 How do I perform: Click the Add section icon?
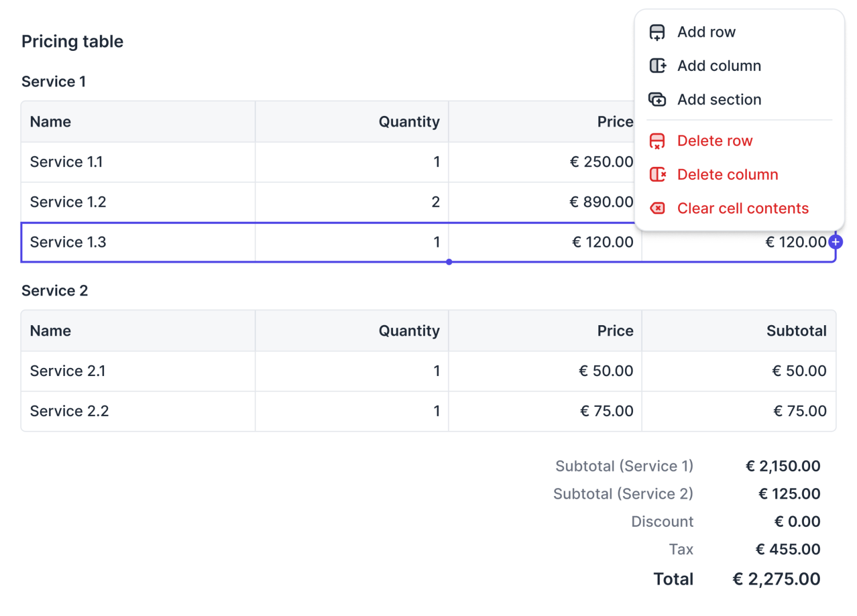657,99
